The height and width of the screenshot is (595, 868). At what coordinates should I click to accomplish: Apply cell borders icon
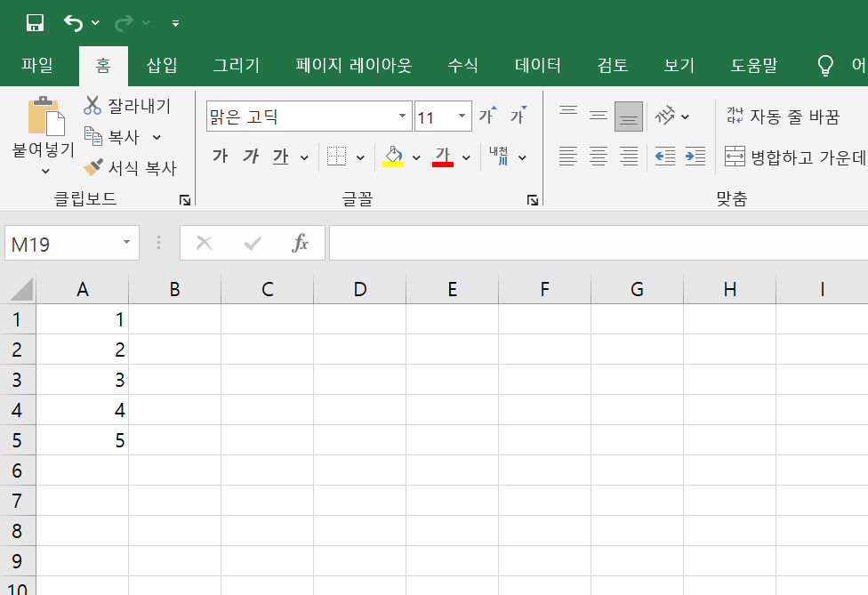[x=336, y=157]
